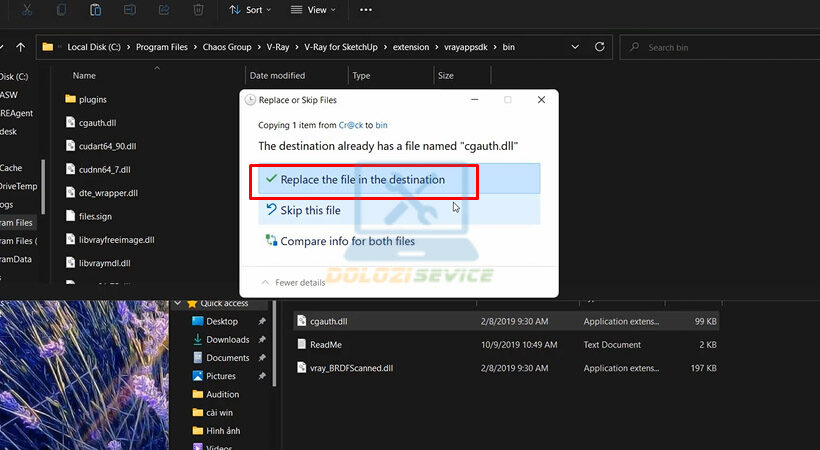
Task: Click the Copy icon in Explorer toolbar
Action: pos(62,10)
